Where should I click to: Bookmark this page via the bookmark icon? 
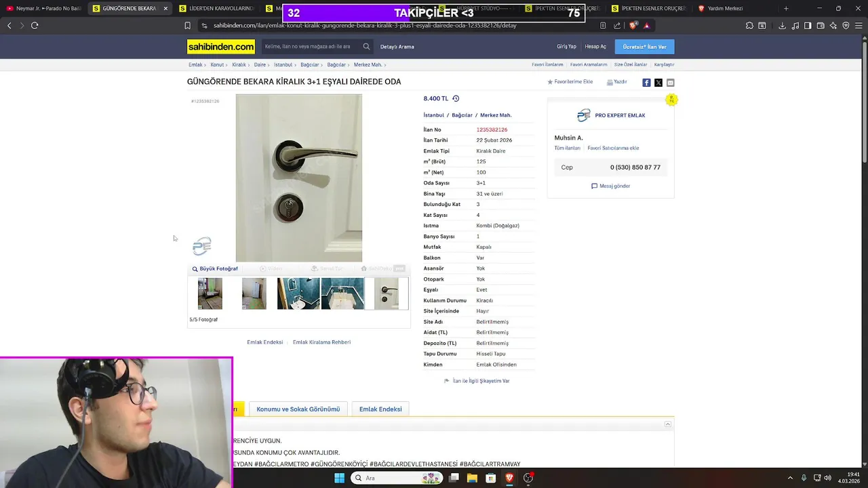[x=187, y=26]
